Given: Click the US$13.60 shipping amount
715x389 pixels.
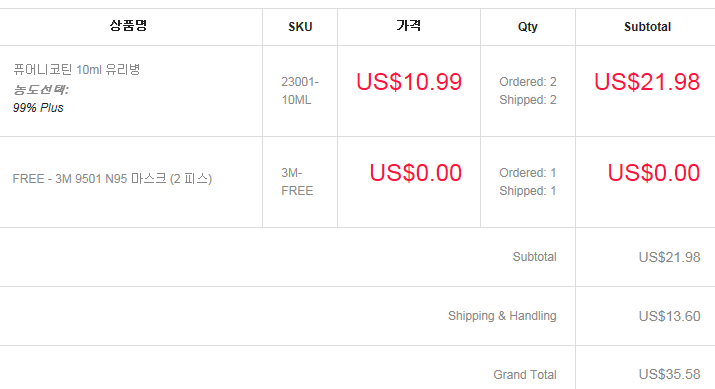Looking at the screenshot, I should 669,316.
